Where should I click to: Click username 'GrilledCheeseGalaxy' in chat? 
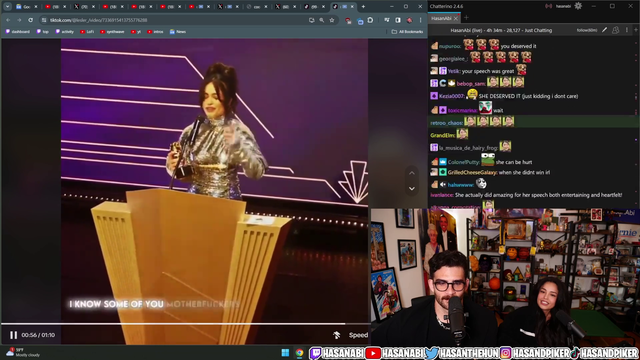click(x=472, y=173)
